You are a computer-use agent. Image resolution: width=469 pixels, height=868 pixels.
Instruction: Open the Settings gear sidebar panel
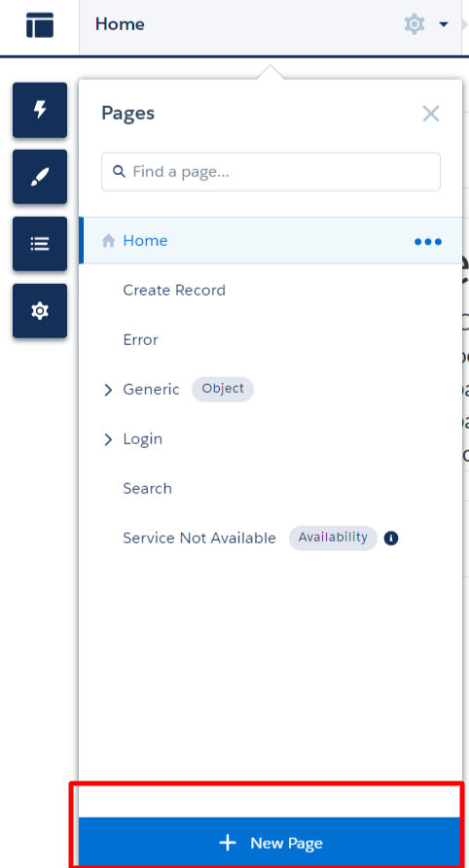pyautogui.click(x=40, y=310)
